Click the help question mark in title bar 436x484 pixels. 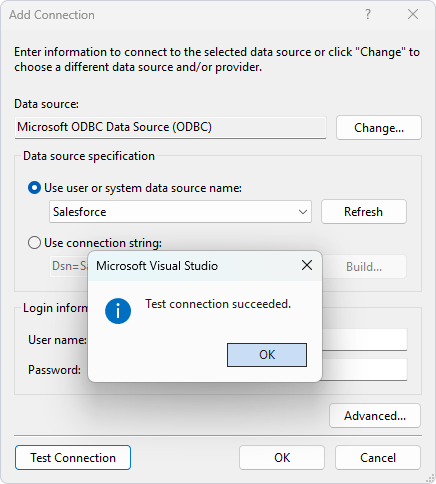(368, 14)
